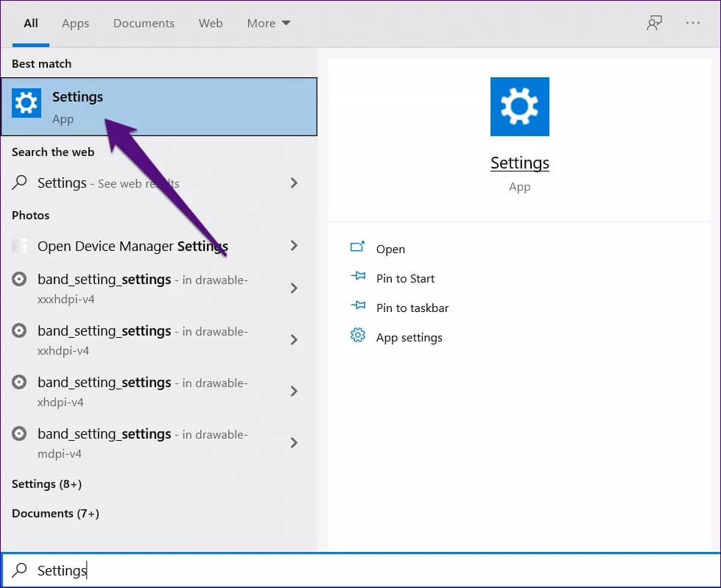Click the feedback person icon at top right
Image resolution: width=721 pixels, height=588 pixels.
tap(654, 23)
